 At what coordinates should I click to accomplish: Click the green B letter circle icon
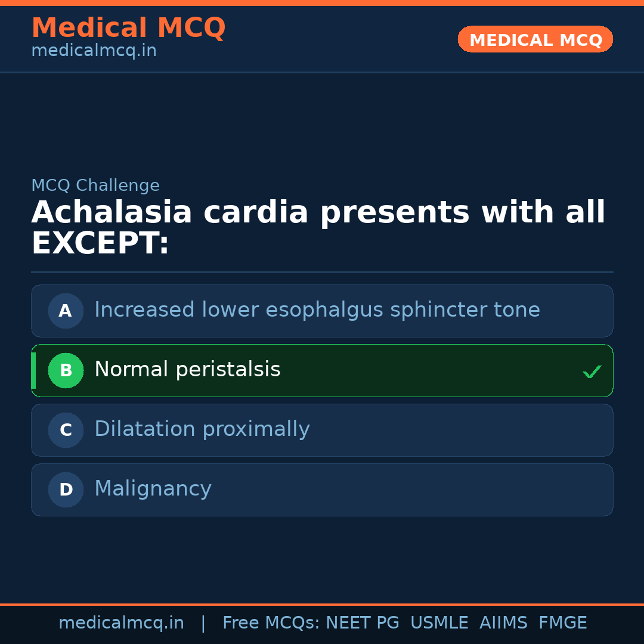[x=66, y=370]
